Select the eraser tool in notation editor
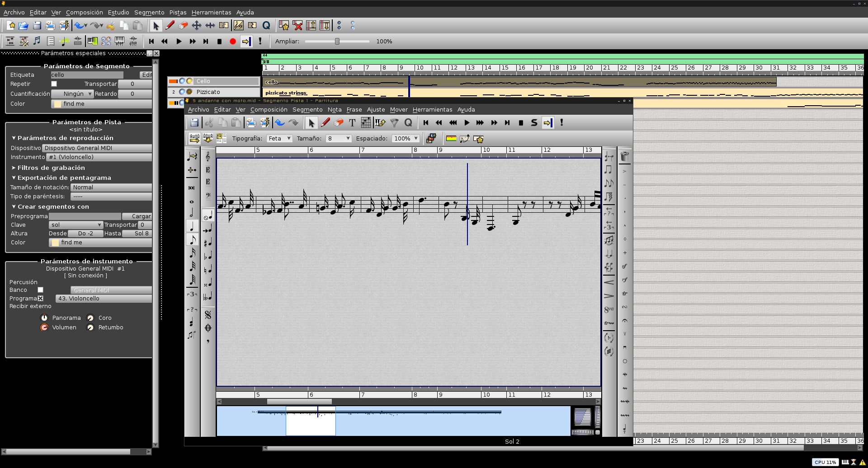Image resolution: width=868 pixels, height=468 pixels. [339, 123]
